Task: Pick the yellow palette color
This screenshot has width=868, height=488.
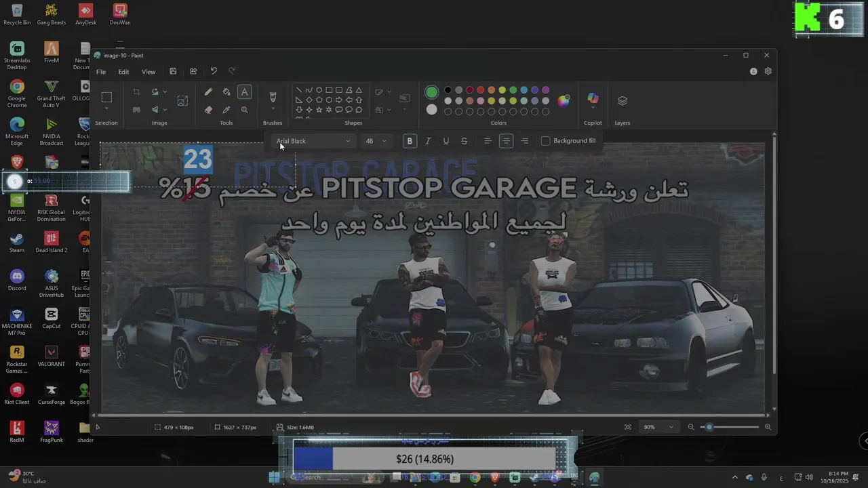Action: [x=502, y=90]
